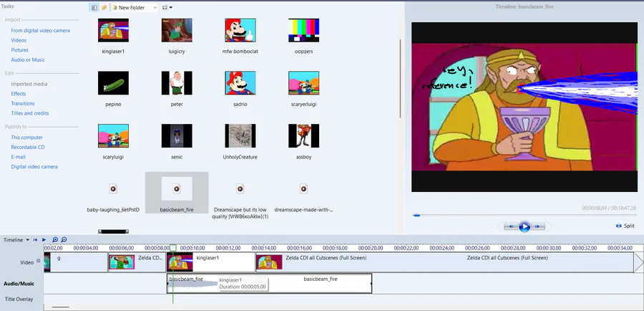This screenshot has height=311, width=644.
Task: Click the collections pane vertical scrollbar
Action: click(400, 78)
